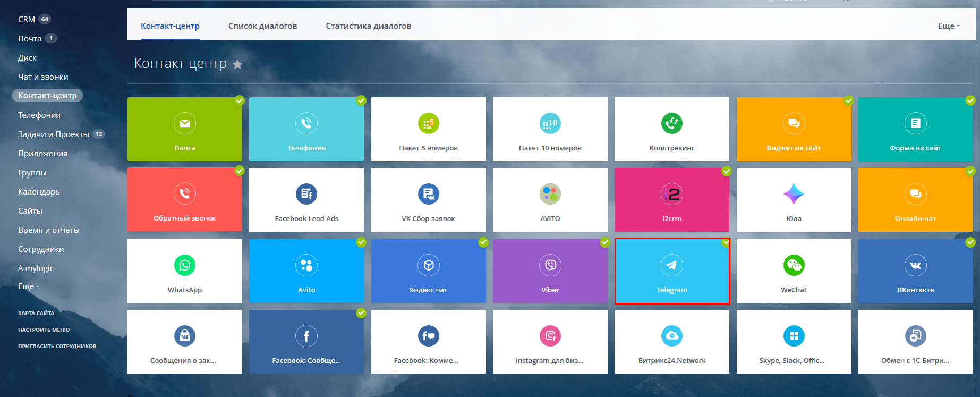Switch to the Контакт-центр tab
This screenshot has width=980, height=397.
(x=170, y=26)
